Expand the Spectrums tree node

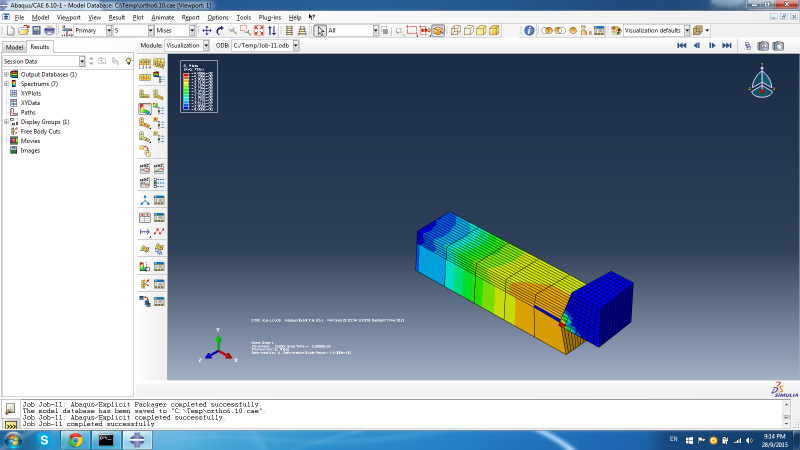click(6, 84)
